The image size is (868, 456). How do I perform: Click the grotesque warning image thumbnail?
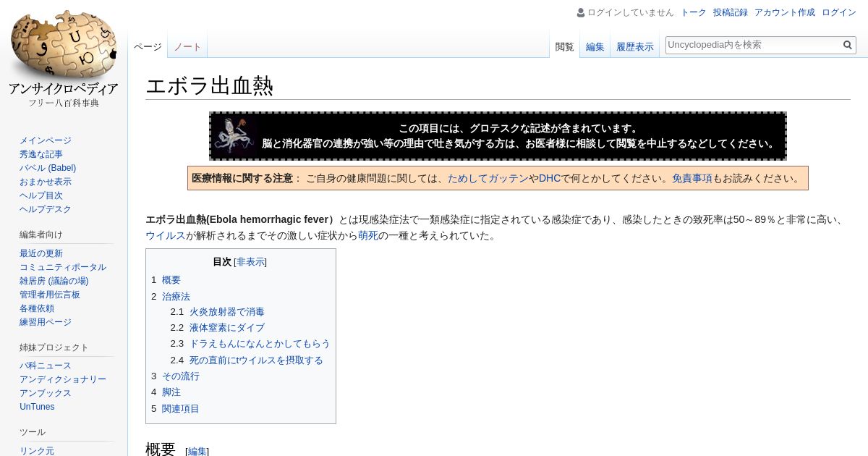click(234, 136)
